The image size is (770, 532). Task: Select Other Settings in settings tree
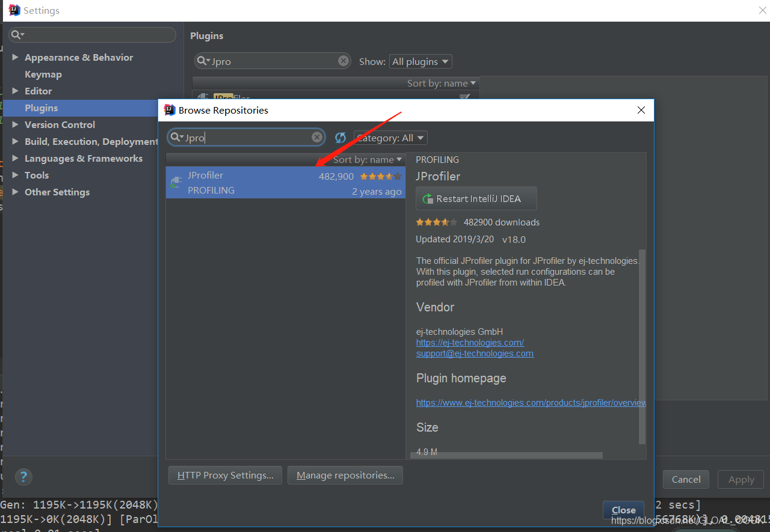[x=57, y=192]
